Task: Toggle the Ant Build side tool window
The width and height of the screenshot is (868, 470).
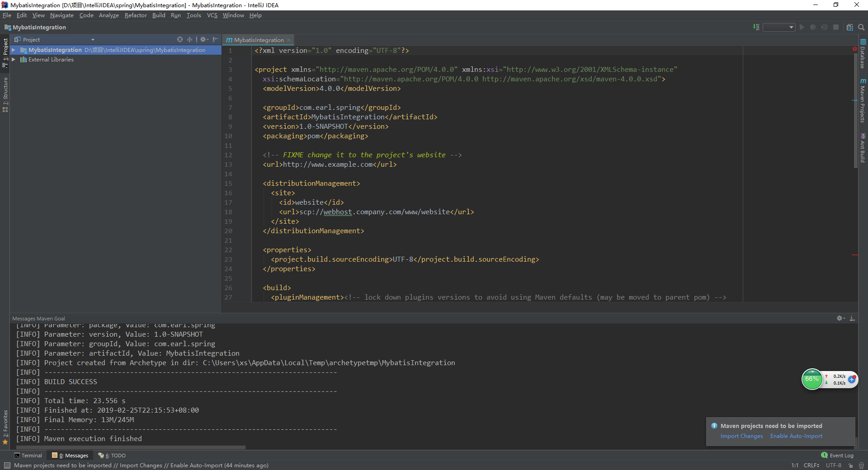Action: click(x=863, y=148)
